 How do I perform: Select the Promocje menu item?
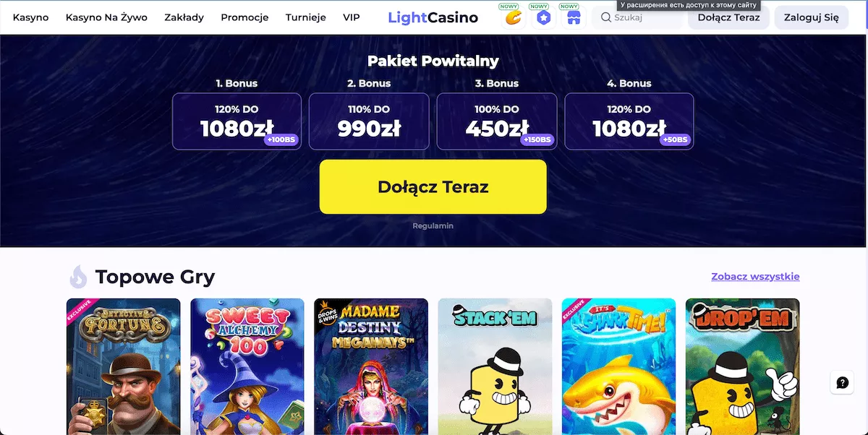tap(244, 17)
